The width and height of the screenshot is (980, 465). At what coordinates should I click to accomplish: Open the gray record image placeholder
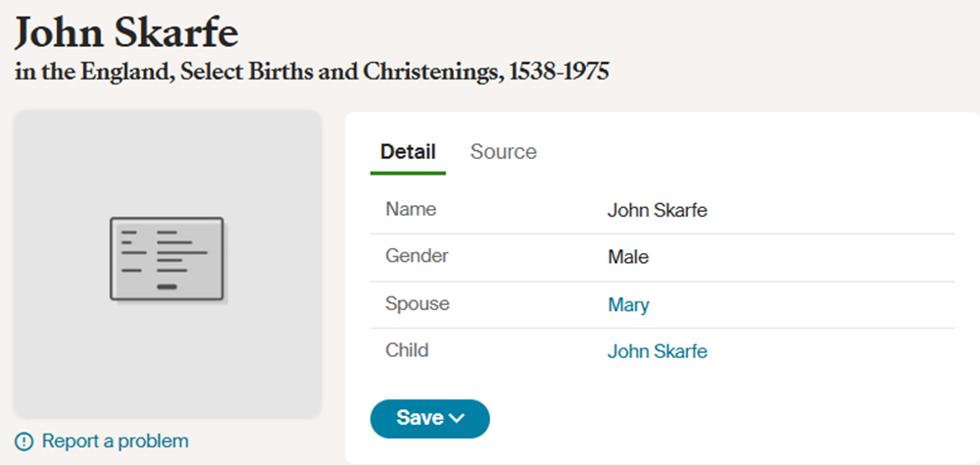click(168, 264)
